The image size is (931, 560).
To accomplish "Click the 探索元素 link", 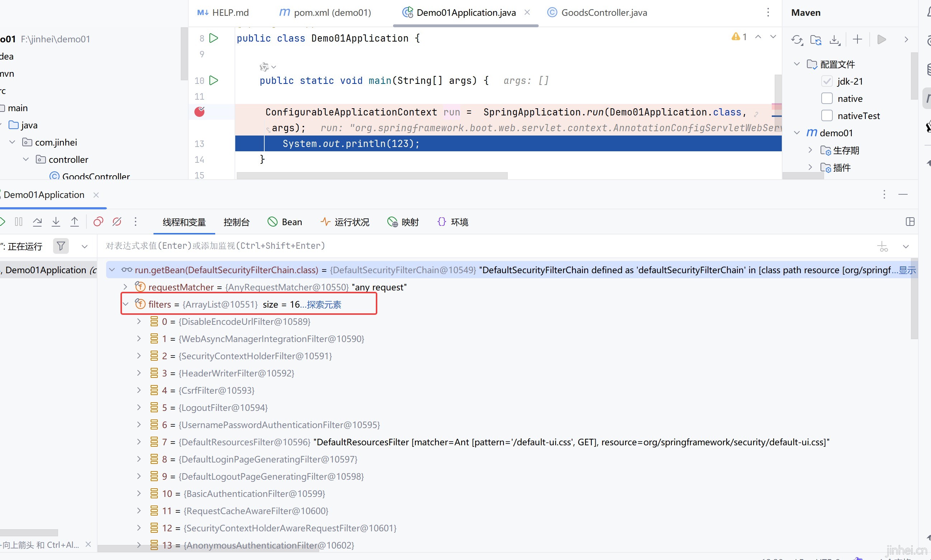I will pos(324,304).
